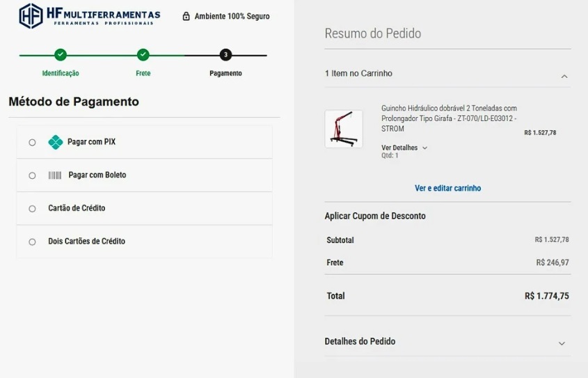Select the Pagar com PIX radio button
Screen dimensions: 588x378
(32, 143)
